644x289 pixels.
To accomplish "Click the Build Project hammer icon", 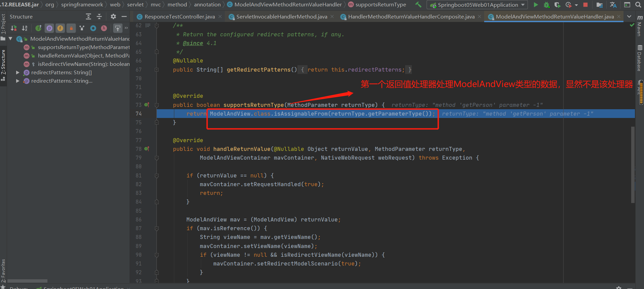I will (x=418, y=5).
